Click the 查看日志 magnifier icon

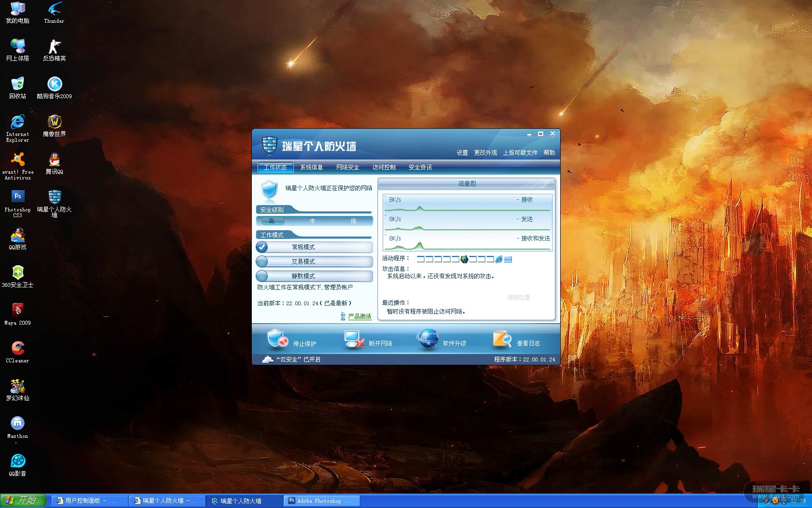[502, 339]
